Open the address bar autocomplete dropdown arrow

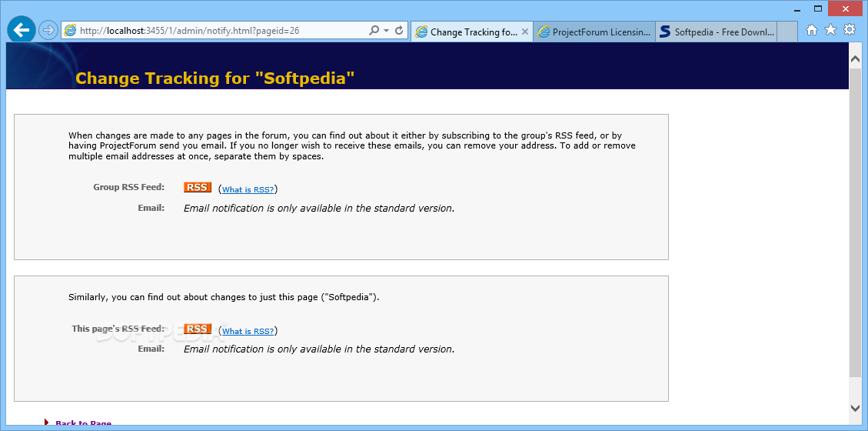click(x=387, y=31)
